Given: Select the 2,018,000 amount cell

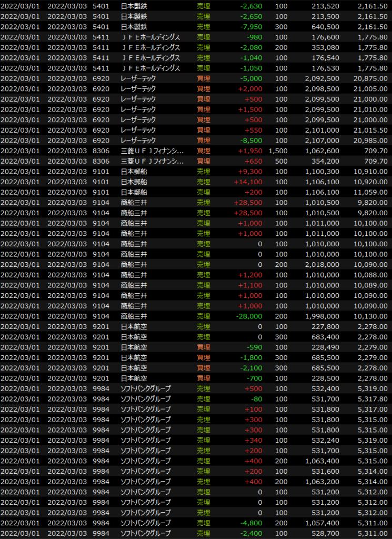Looking at the screenshot, I should [322, 264].
